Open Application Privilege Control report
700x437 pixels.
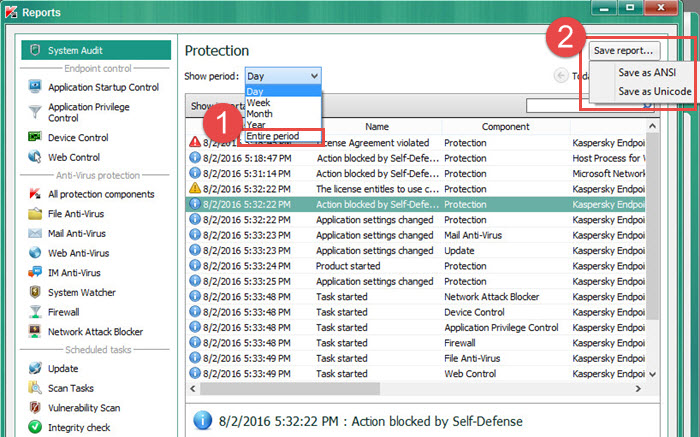point(88,112)
